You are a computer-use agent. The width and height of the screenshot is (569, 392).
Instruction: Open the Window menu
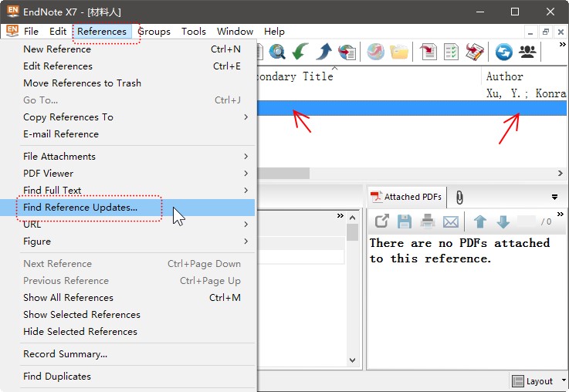(x=235, y=32)
